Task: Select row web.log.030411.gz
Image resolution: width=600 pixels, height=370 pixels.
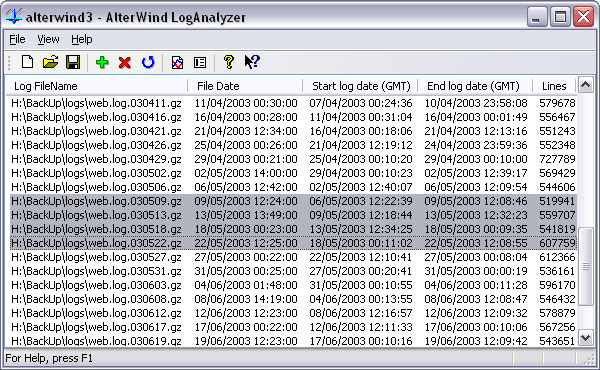Action: [293, 103]
